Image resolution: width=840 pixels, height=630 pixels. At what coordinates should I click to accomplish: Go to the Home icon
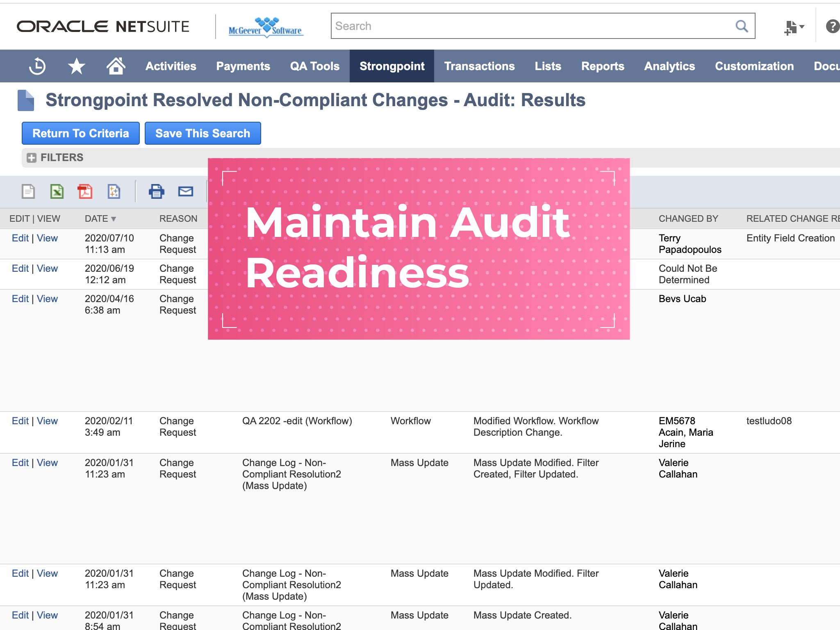(116, 66)
